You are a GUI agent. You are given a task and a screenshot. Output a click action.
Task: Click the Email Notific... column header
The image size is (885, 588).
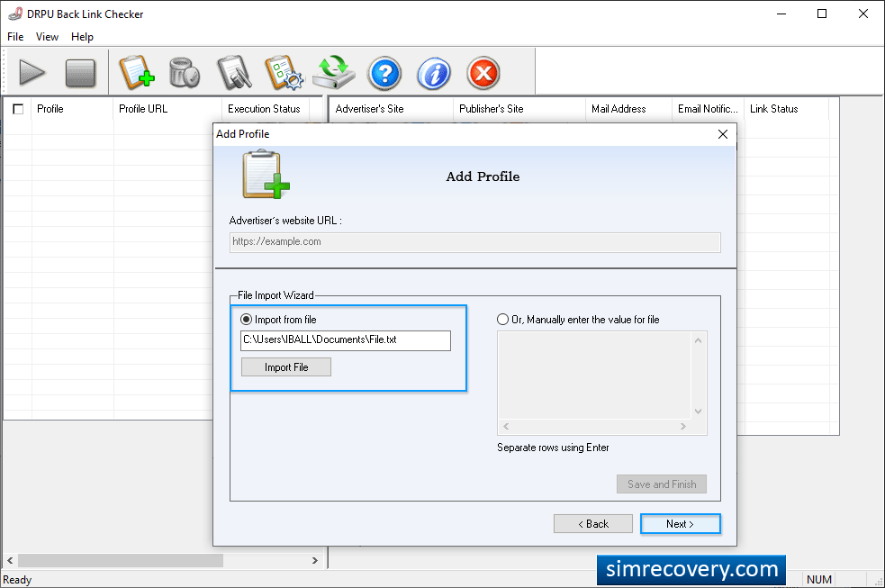709,109
